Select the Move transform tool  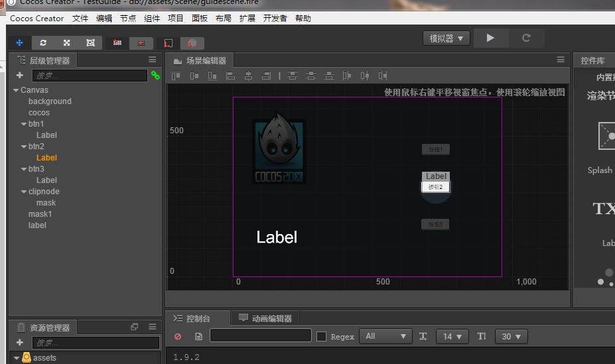pos(20,42)
